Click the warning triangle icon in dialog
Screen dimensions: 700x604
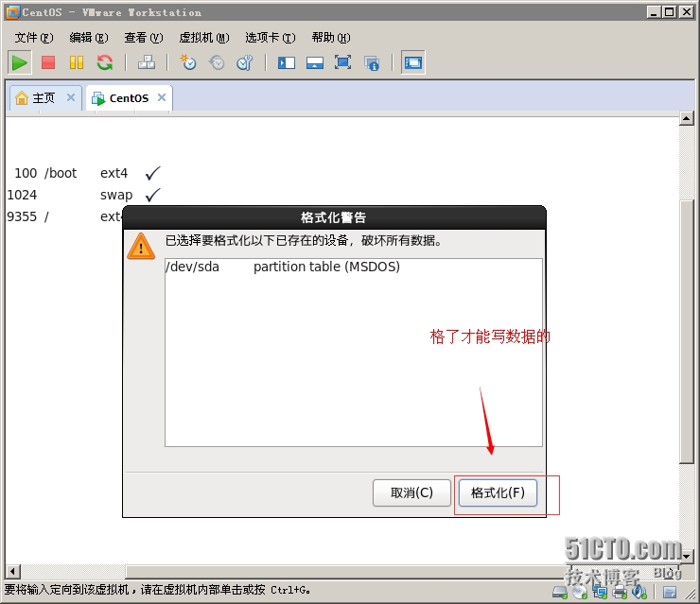tap(141, 247)
